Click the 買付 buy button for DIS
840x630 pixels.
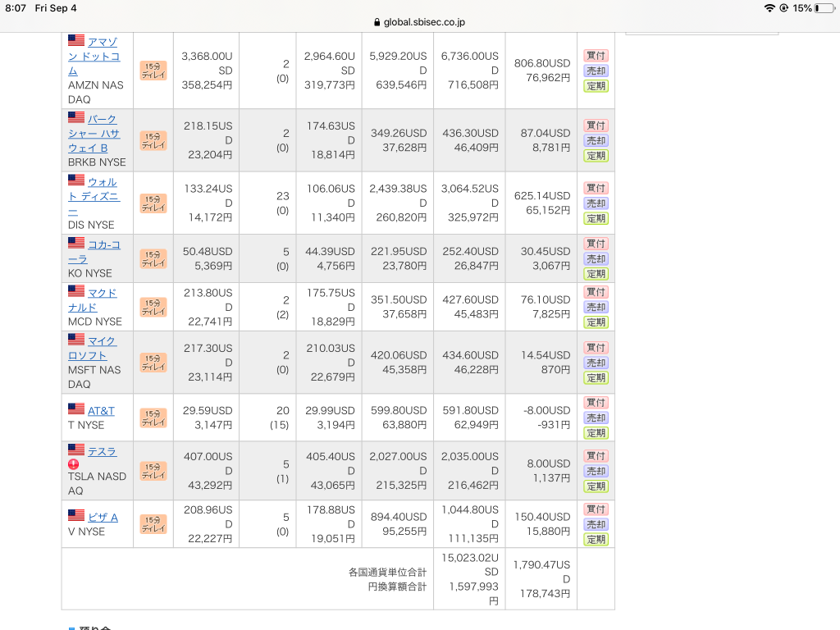pyautogui.click(x=596, y=188)
